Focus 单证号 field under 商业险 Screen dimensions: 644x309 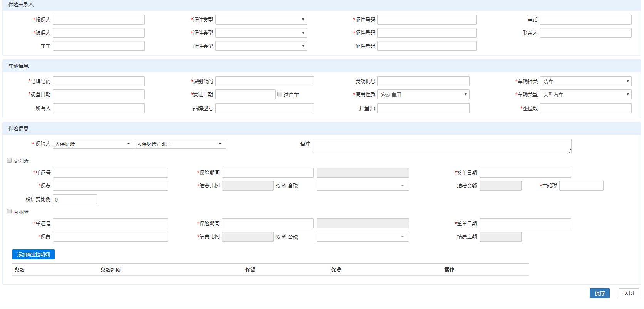coord(110,223)
